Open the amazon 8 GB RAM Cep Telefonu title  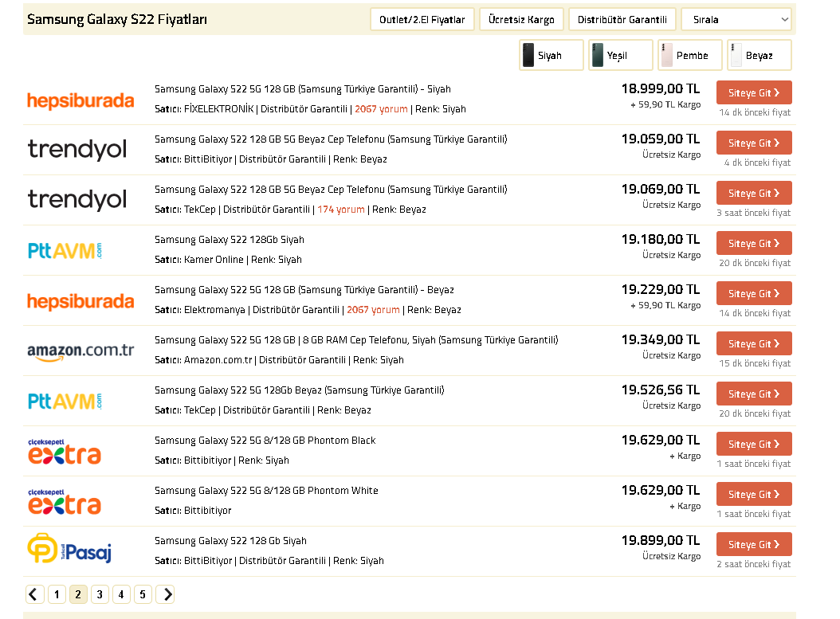[x=356, y=340]
